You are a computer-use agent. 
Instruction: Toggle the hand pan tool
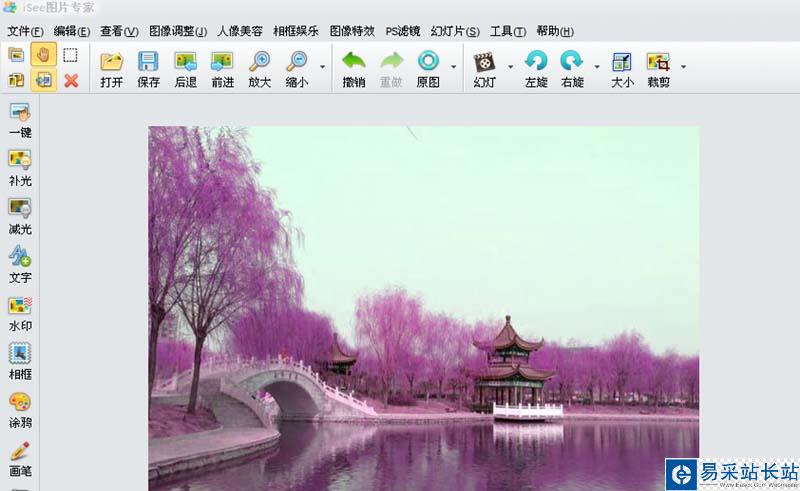[43, 55]
